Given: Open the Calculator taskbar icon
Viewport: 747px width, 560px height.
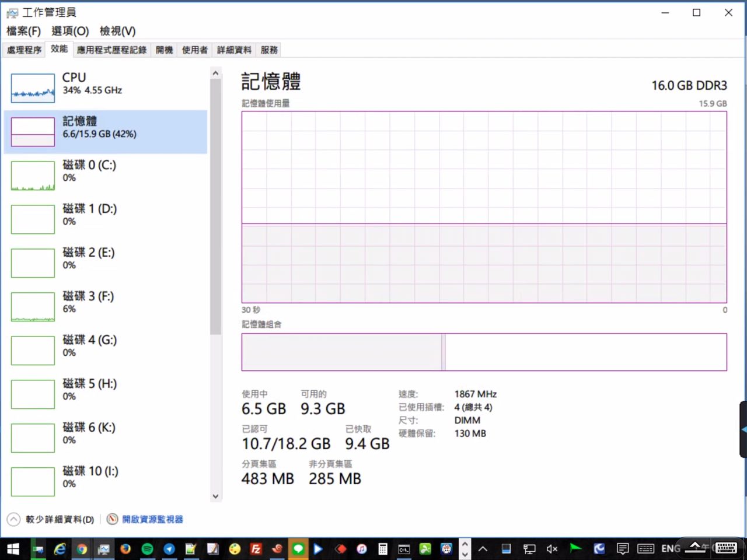Looking at the screenshot, I should point(383,549).
